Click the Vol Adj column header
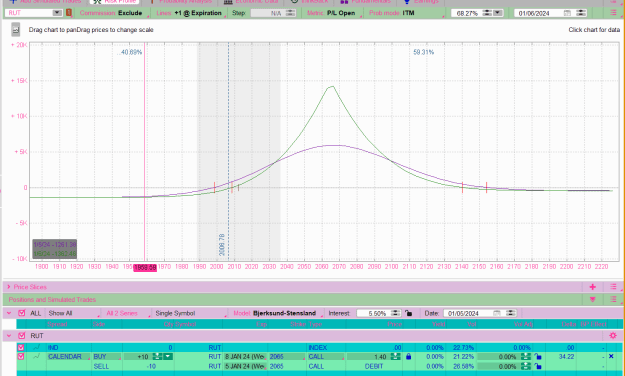This screenshot has height=376, width=625. point(523,324)
